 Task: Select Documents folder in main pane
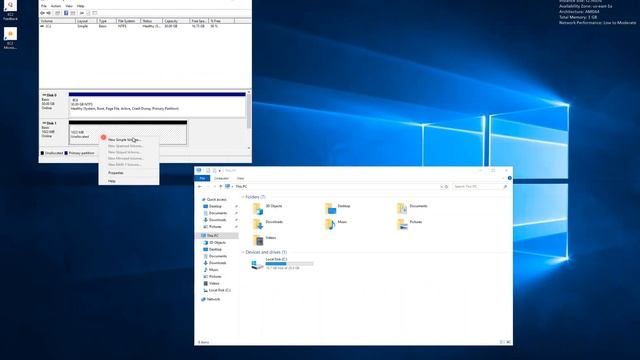[x=412, y=208]
